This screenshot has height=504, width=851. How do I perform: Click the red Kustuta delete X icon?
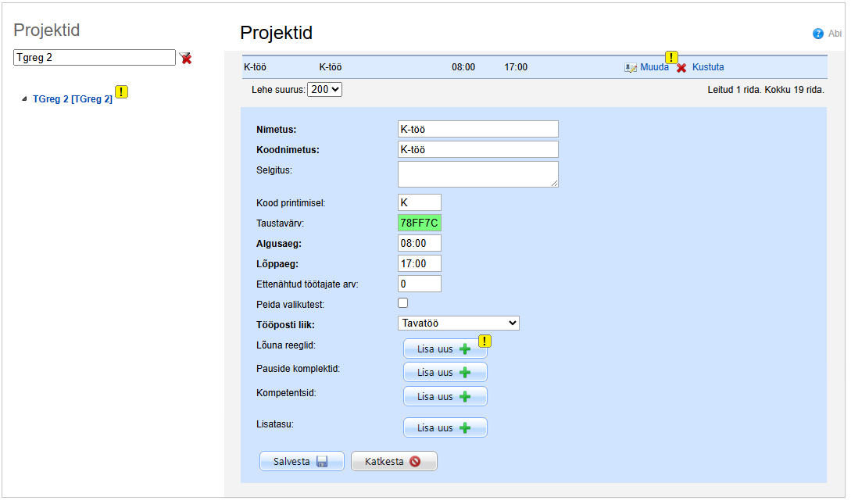point(681,68)
